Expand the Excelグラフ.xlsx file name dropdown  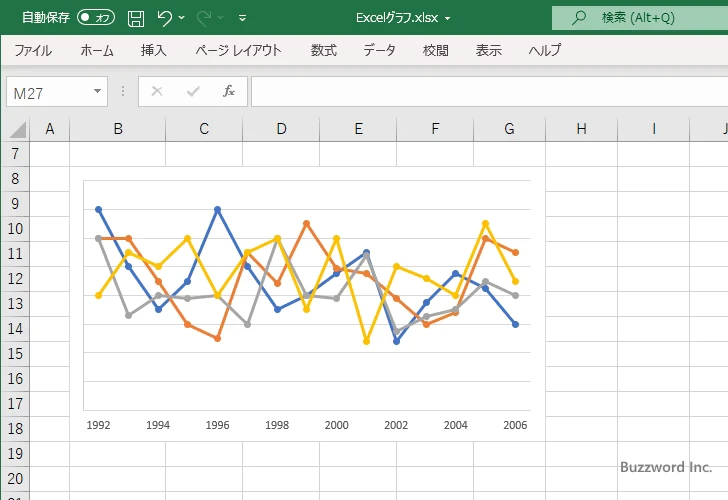tap(447, 18)
